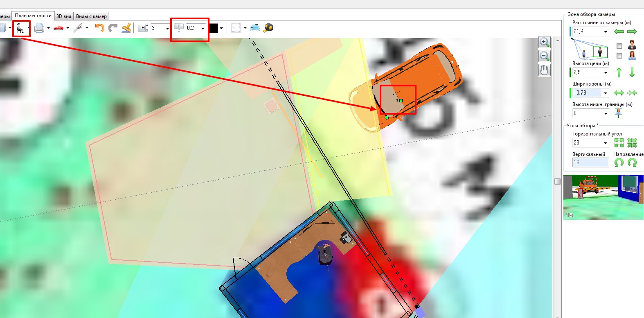Activate the hand pan tool
The height and width of the screenshot is (318, 644).
pyautogui.click(x=544, y=70)
